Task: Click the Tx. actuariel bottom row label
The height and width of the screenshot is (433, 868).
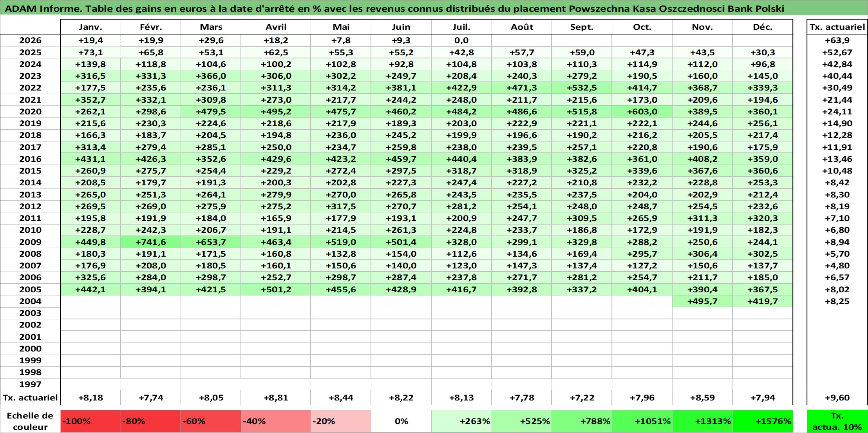Action: [30, 398]
